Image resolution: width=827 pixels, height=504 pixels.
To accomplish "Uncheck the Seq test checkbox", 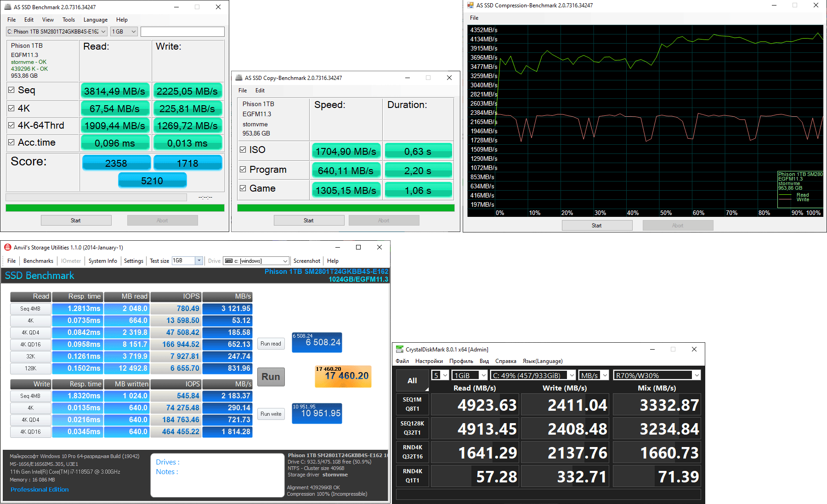I will [11, 90].
